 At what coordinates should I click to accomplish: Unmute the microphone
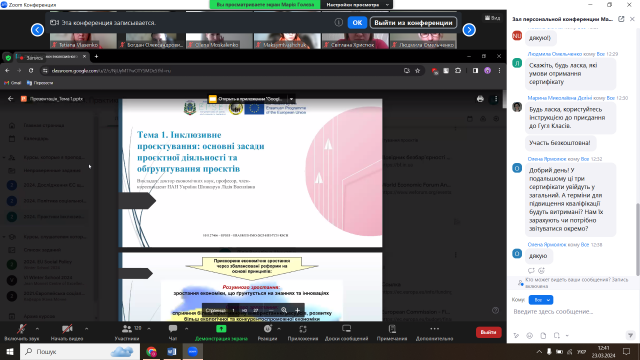[x=22, y=329]
